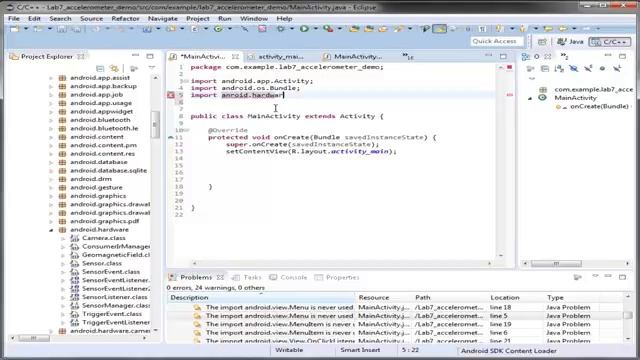Click 'Smart Insert' in status bar
This screenshot has width=640, height=360.
point(360,350)
